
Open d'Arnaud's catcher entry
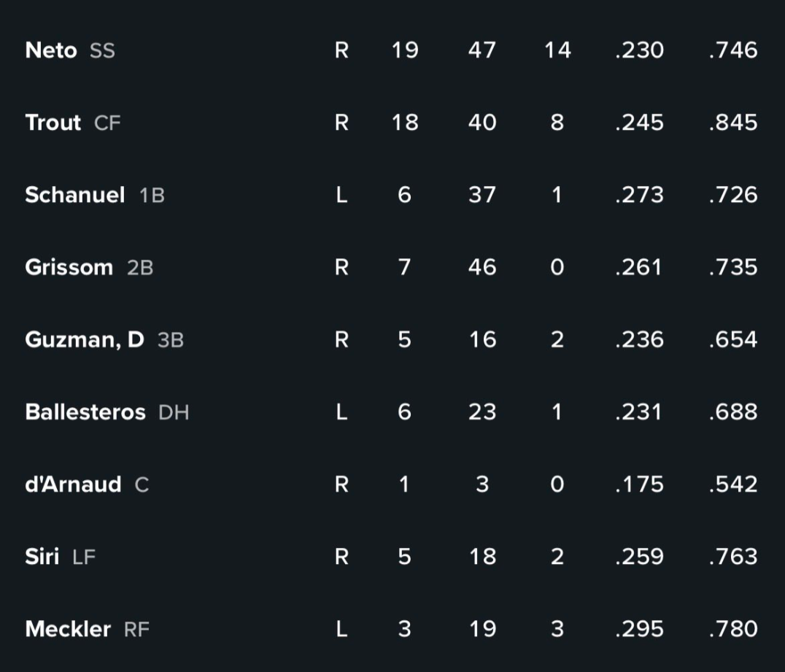coord(73,484)
